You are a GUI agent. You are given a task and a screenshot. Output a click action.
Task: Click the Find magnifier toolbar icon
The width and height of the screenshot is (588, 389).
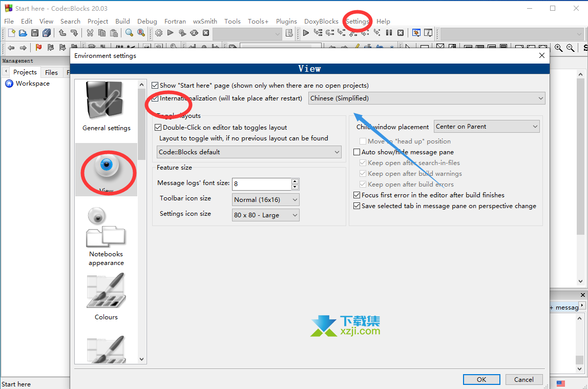(129, 33)
